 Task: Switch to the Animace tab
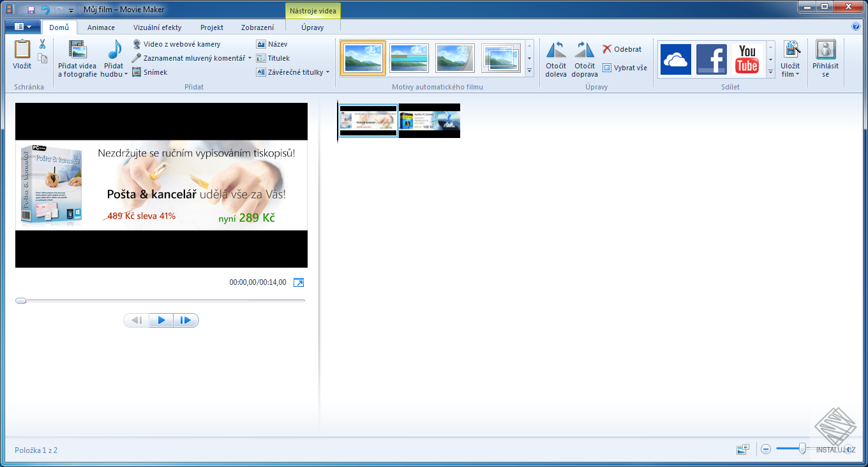tap(102, 27)
